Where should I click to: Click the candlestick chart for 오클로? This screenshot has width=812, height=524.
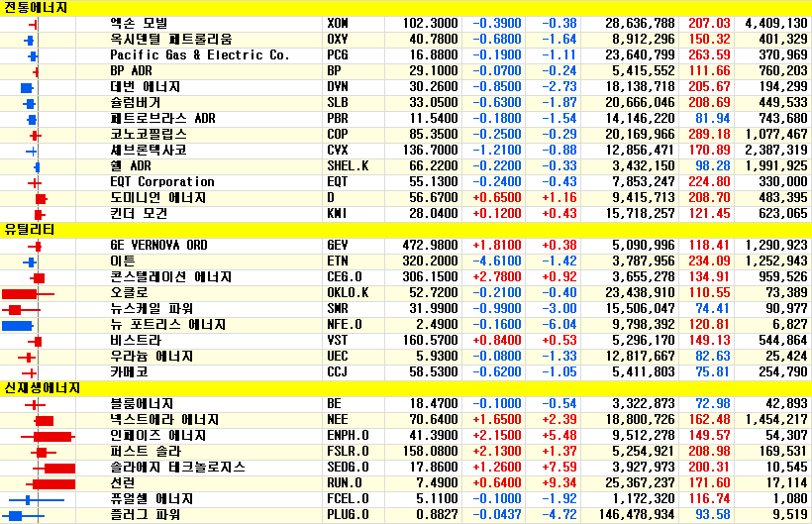click(28, 294)
